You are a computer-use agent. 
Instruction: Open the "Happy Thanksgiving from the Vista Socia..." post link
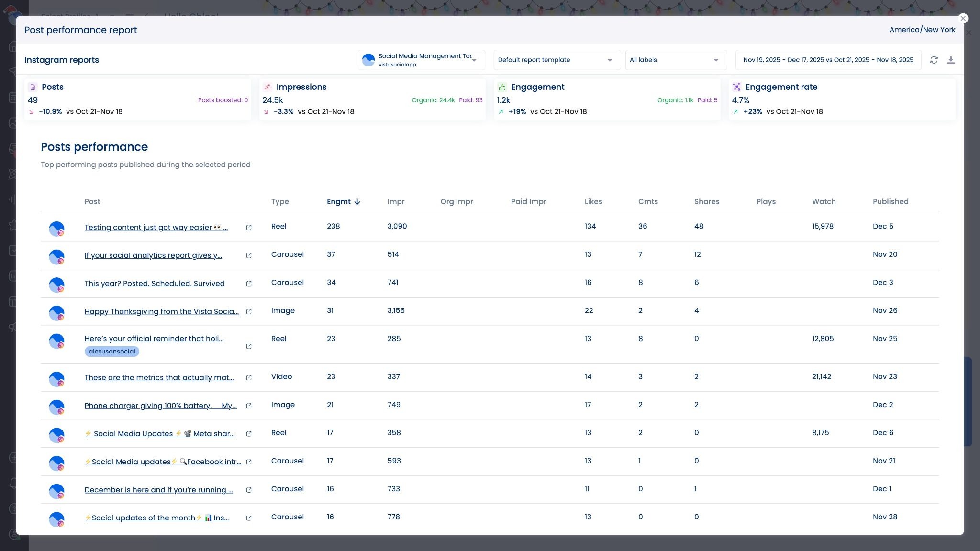pyautogui.click(x=161, y=311)
